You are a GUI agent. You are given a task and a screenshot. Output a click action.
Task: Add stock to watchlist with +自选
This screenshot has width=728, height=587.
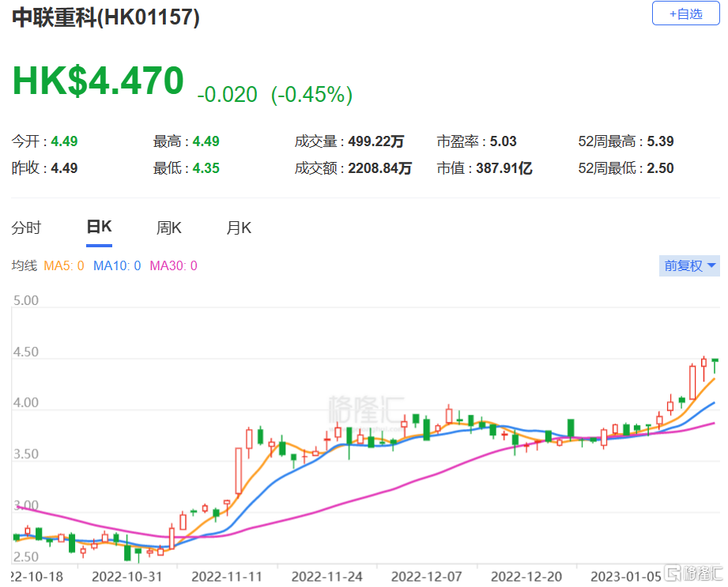coord(685,14)
